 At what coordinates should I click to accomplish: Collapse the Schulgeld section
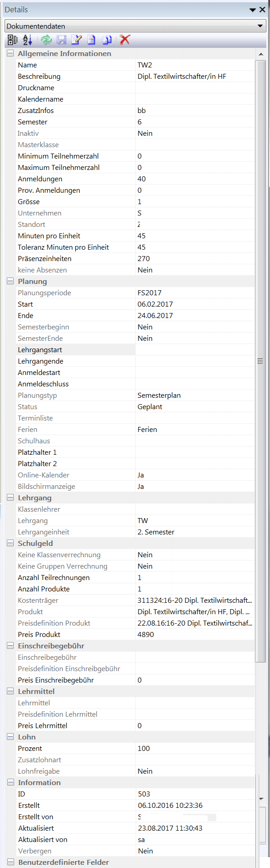(10, 543)
